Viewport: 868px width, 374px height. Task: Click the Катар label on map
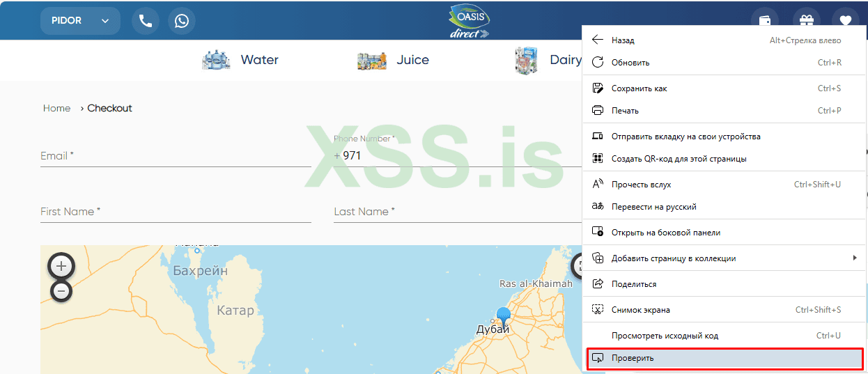[235, 311]
